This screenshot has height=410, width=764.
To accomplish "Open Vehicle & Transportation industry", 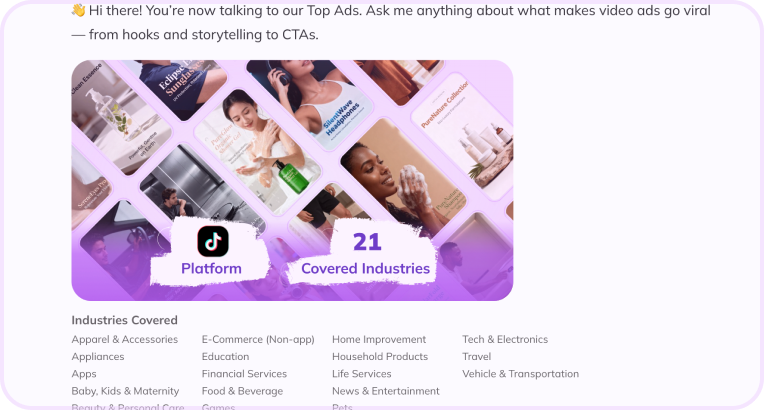I will (521, 374).
